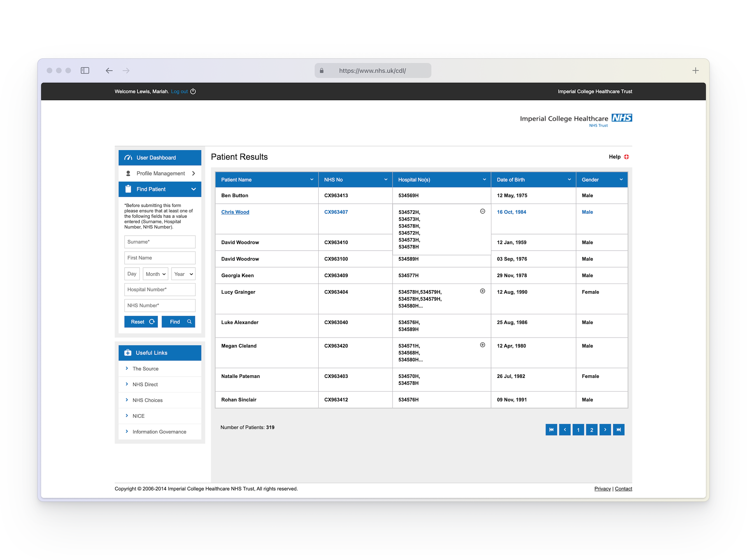
Task: Click the browser back arrow
Action: point(109,70)
